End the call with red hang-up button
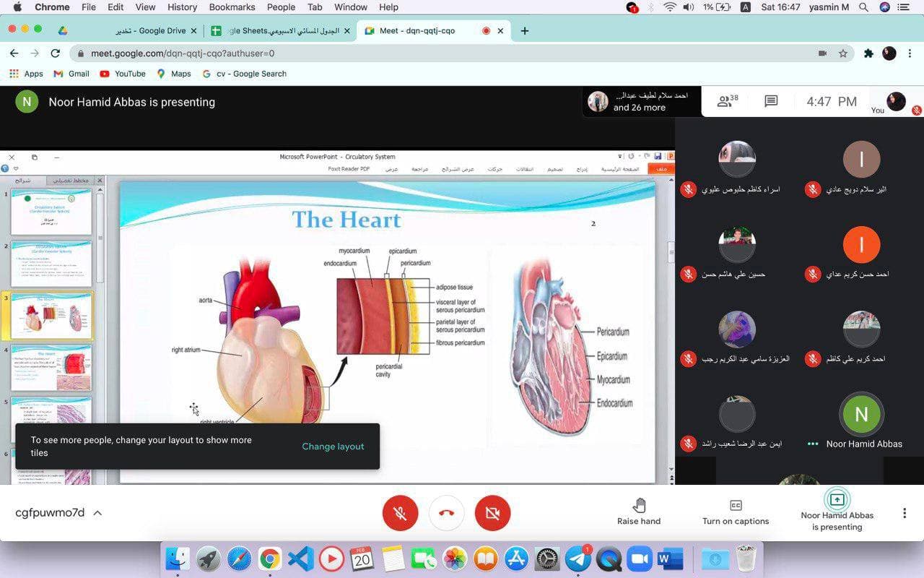The height and width of the screenshot is (578, 924). coord(446,513)
